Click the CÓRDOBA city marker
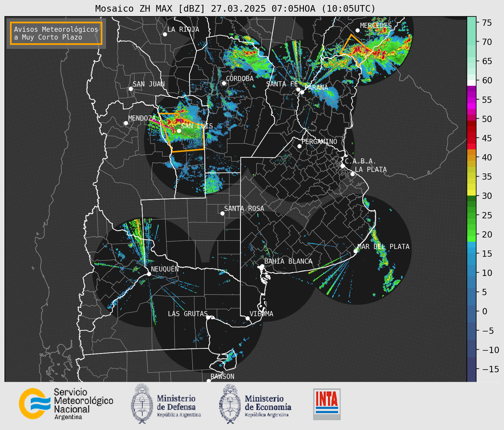 coord(224,83)
